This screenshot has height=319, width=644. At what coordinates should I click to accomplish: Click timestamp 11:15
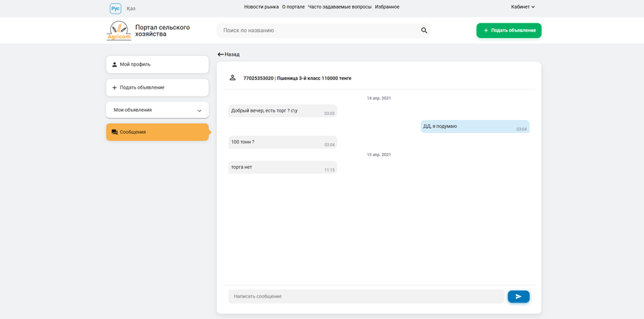coord(329,170)
